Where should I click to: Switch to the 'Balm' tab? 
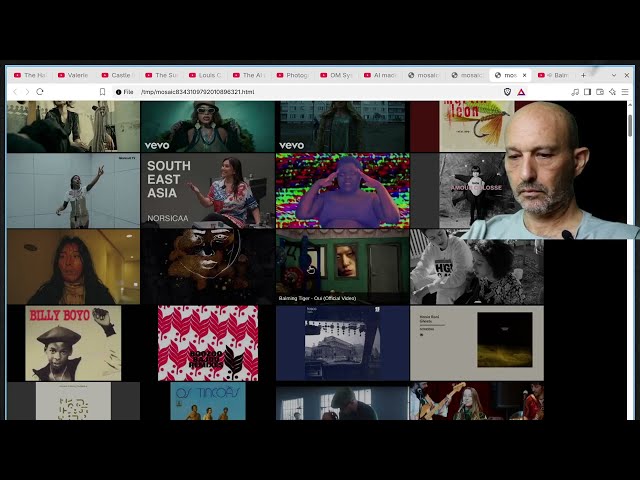554,75
